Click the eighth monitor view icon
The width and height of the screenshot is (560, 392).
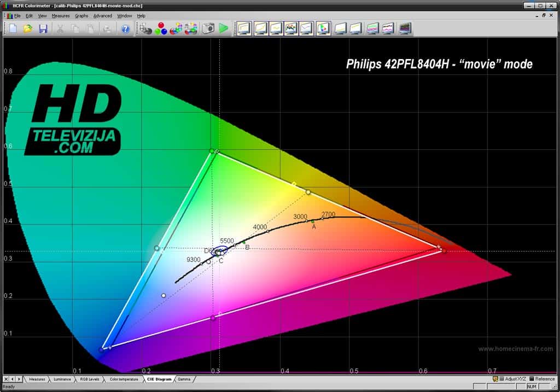[355, 28]
